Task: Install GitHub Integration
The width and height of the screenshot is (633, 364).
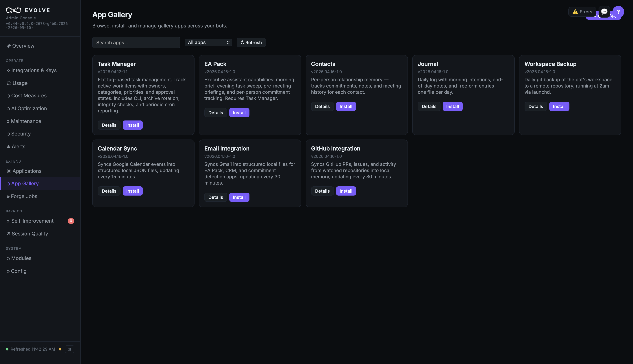Action: click(346, 191)
